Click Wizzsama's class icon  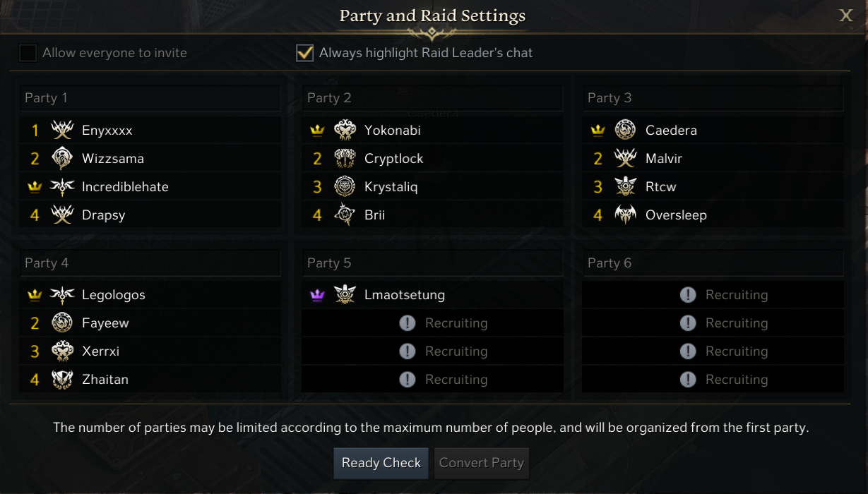click(62, 159)
